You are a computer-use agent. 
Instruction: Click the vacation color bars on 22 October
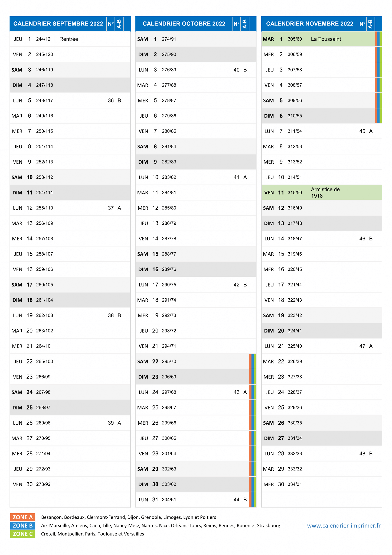point(252,362)
